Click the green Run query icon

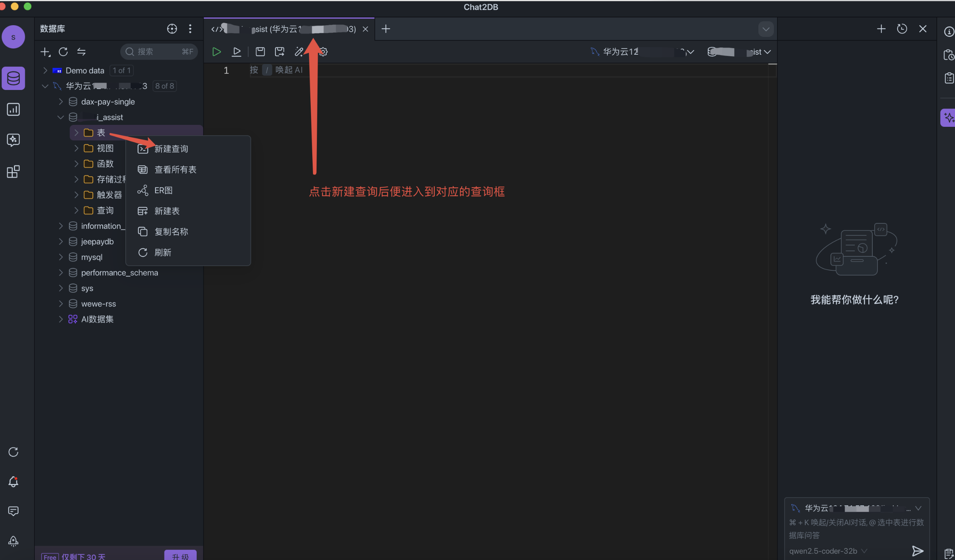[x=216, y=52]
